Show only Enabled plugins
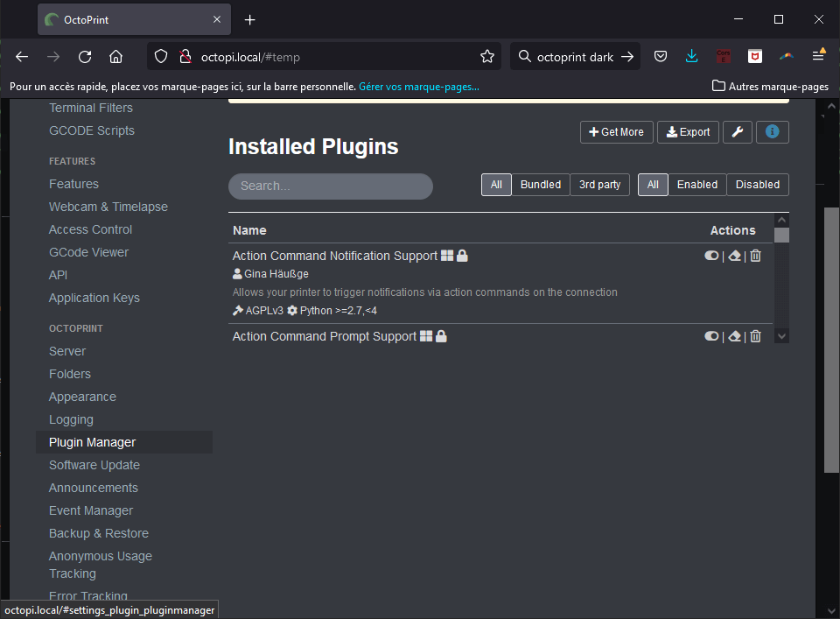This screenshot has height=619, width=840. 697,185
